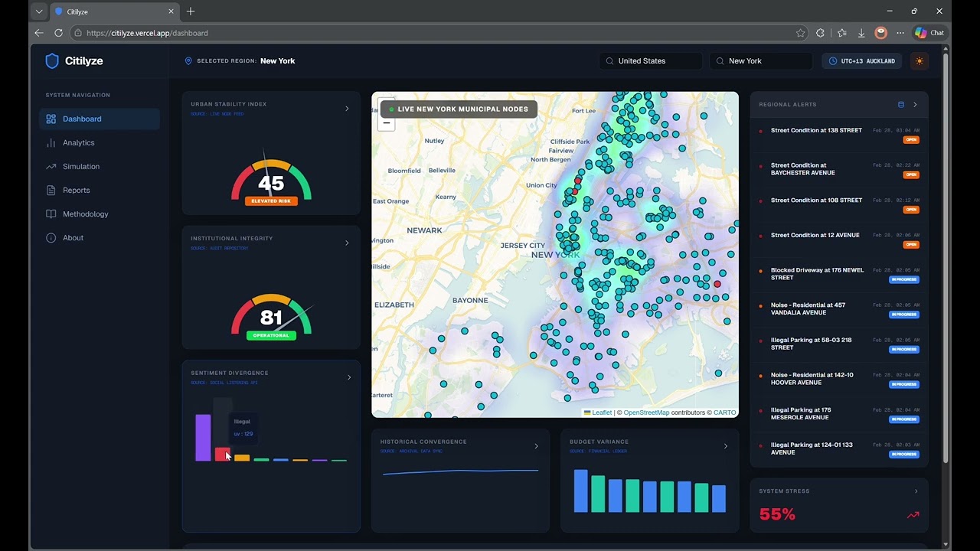Open the browser Downloads icon
Screen dimensions: 980x551
point(861,33)
